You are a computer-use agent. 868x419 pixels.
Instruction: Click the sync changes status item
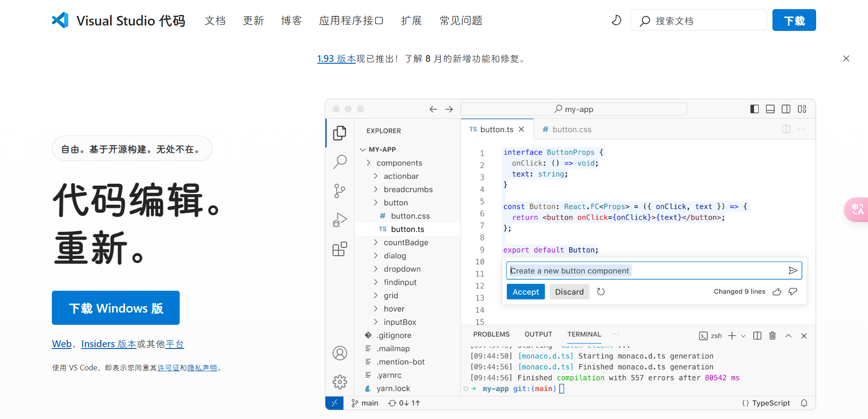point(404,403)
